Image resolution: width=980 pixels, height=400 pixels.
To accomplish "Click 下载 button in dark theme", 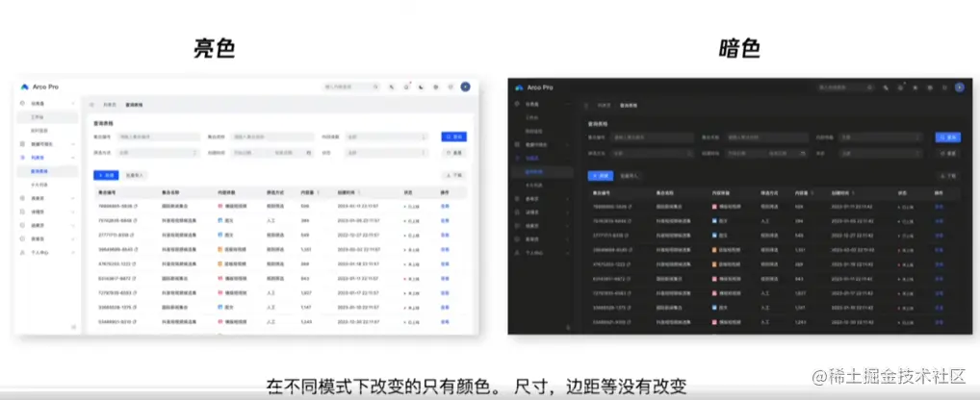I will click(949, 176).
